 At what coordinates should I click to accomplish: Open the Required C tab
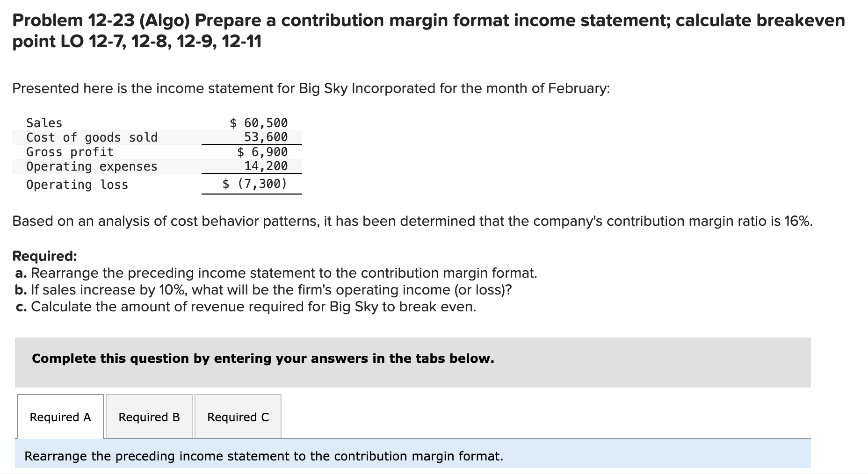(x=238, y=417)
